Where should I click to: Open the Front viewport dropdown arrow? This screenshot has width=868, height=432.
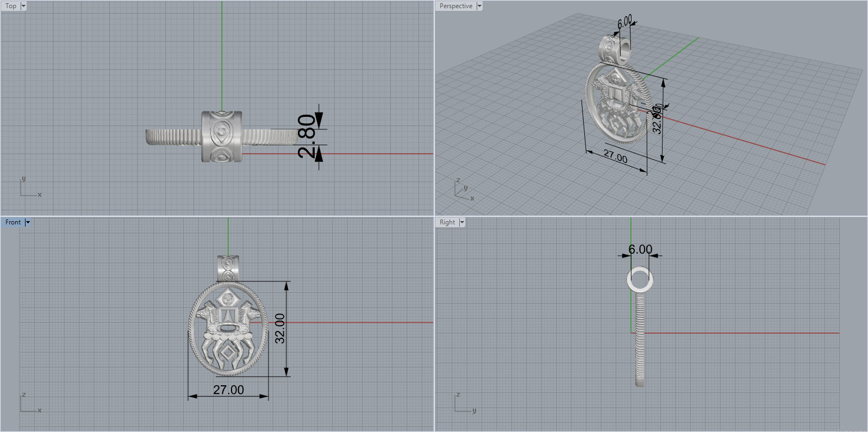coord(28,222)
